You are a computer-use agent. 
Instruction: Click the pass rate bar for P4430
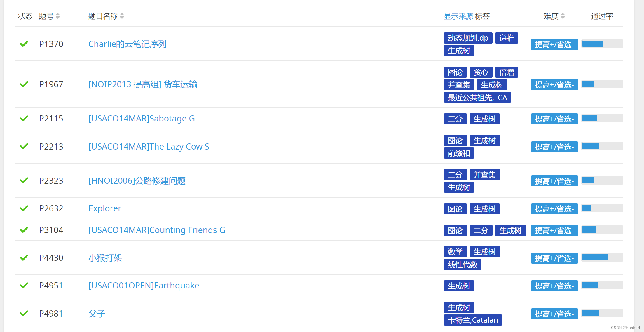coord(602,258)
